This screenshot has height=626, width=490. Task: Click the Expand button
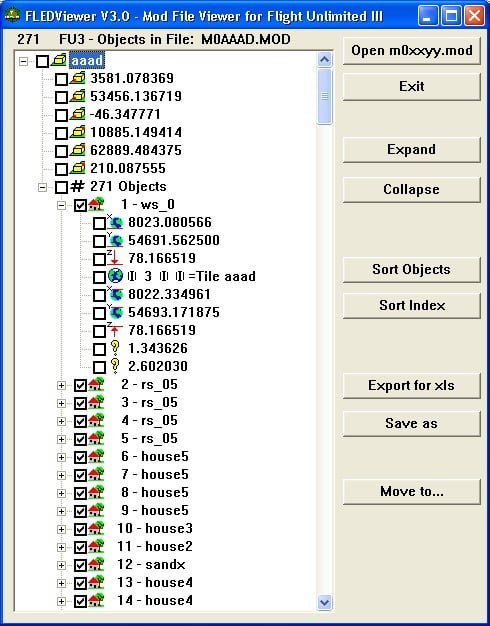click(x=412, y=150)
